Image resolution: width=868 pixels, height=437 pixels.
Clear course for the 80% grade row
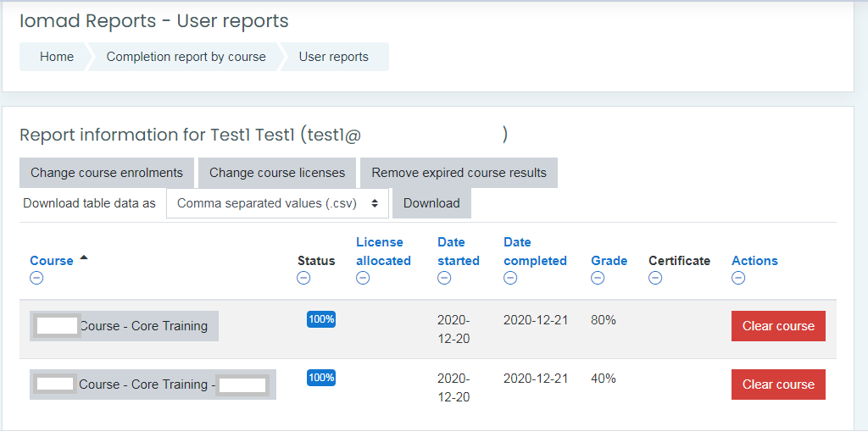coord(778,326)
